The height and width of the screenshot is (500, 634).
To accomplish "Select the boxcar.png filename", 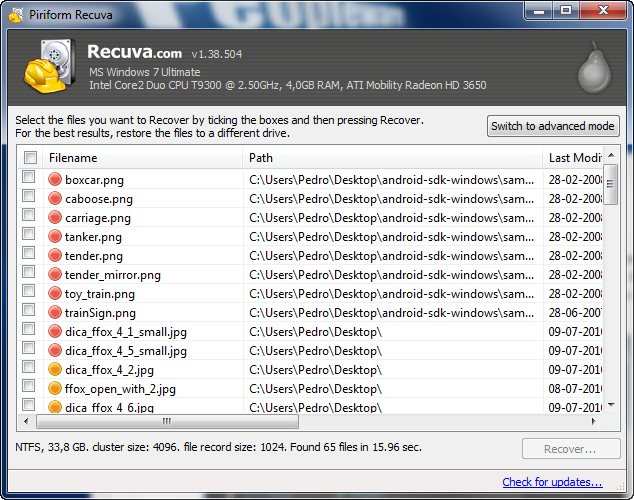I will 94,180.
